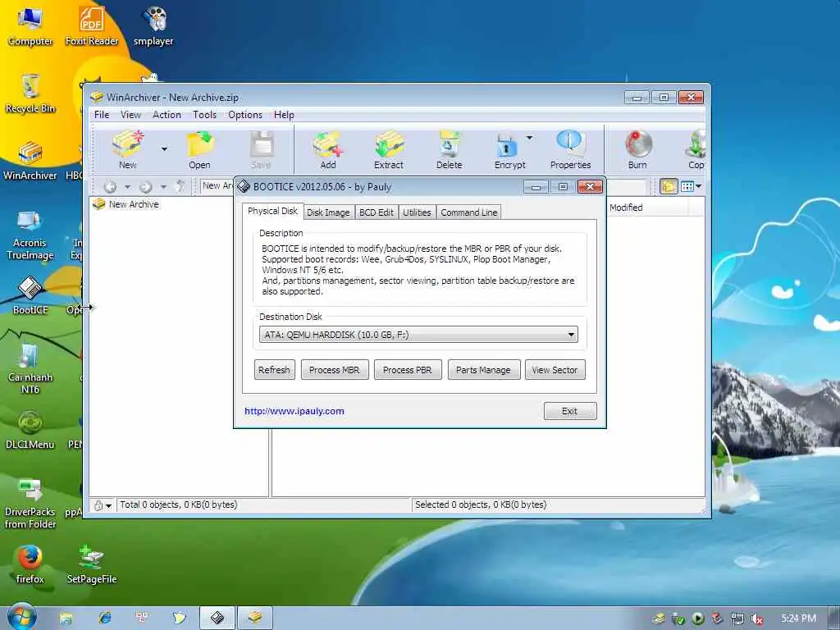Click the Process PBR button
840x630 pixels.
[408, 370]
